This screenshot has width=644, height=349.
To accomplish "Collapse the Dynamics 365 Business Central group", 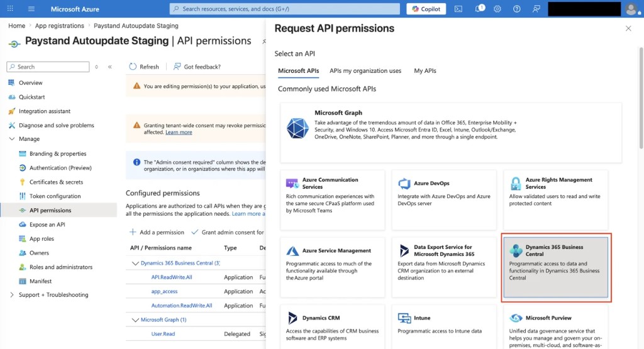I will point(135,263).
